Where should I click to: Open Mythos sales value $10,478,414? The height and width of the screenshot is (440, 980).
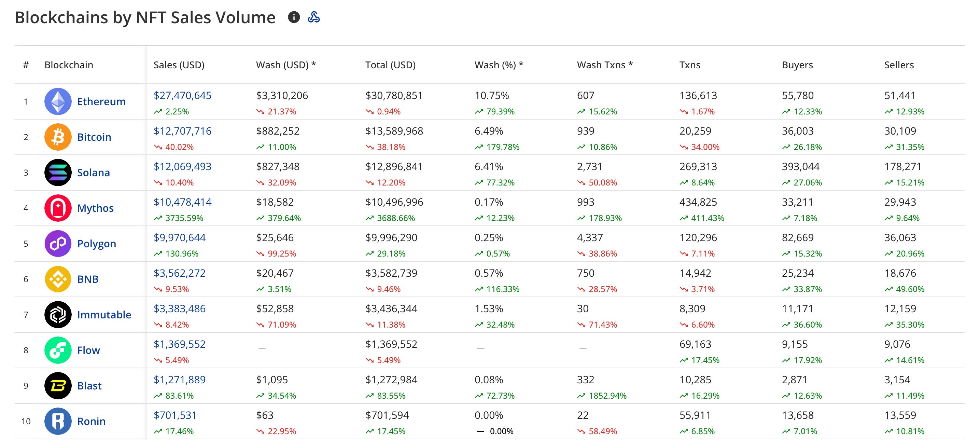tap(182, 202)
